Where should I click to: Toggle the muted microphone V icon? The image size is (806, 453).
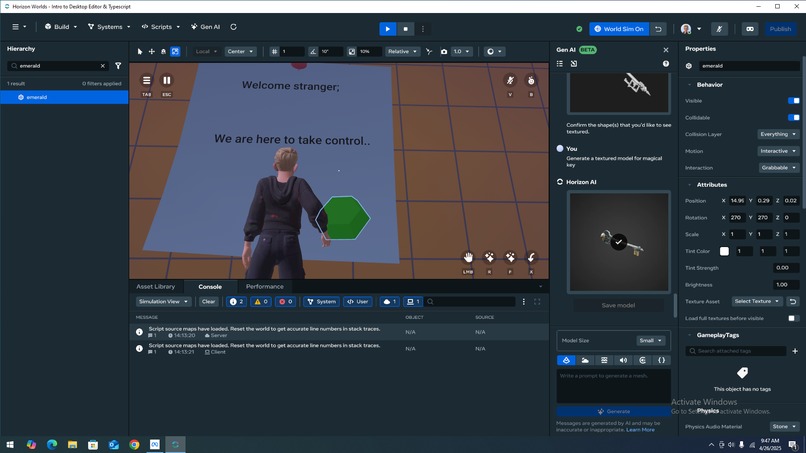click(510, 80)
